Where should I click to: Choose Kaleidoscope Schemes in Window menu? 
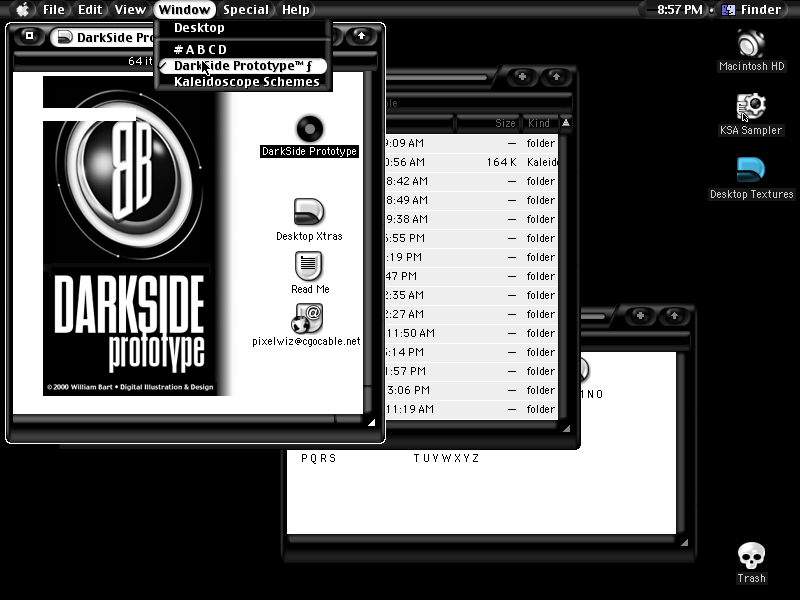click(243, 82)
